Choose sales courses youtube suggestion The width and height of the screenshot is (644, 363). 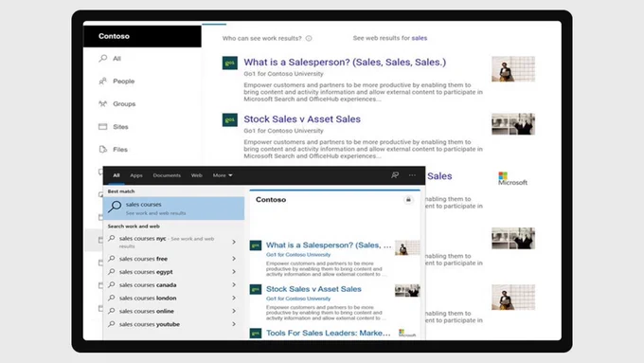click(173, 324)
